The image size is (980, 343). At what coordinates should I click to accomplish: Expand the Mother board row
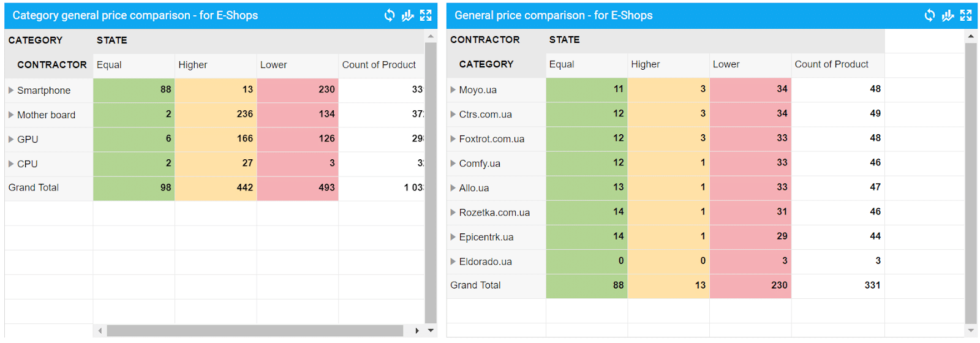click(x=11, y=115)
